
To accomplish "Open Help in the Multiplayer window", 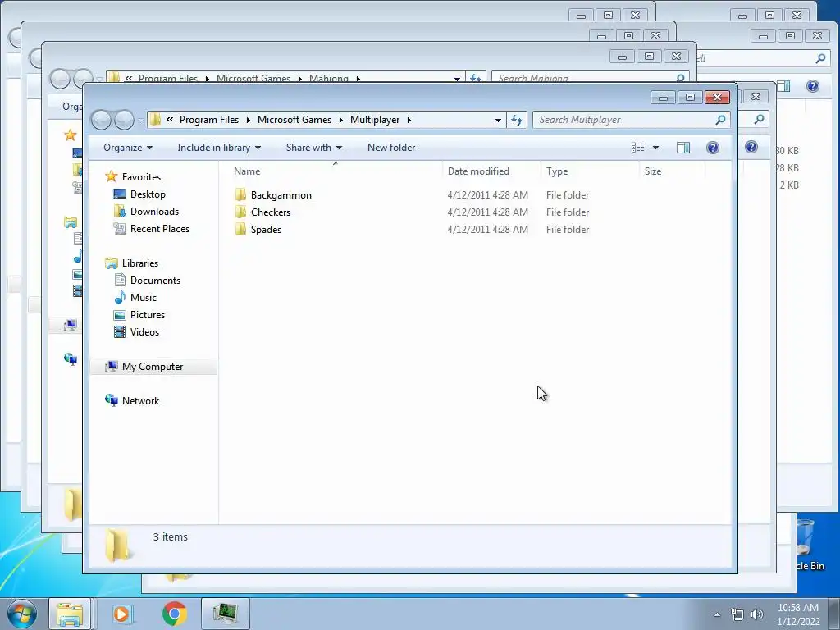I will tap(713, 148).
